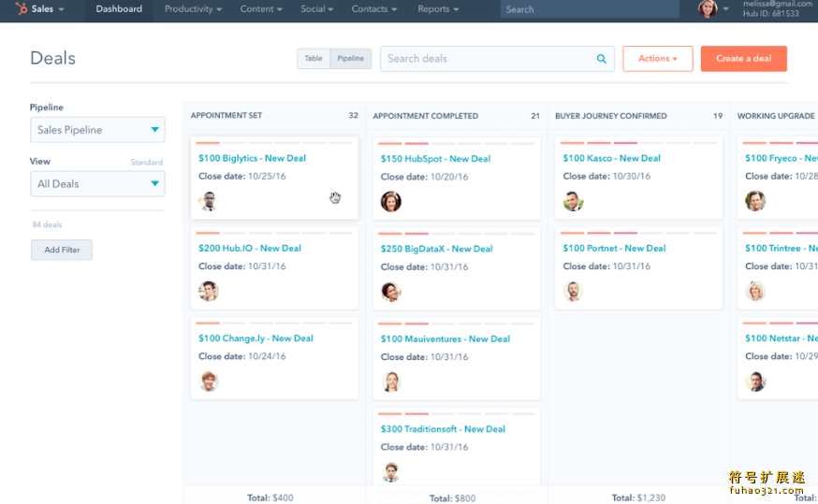This screenshot has height=504, width=818.
Task: Click the 84 deals count text
Action: pyautogui.click(x=47, y=224)
